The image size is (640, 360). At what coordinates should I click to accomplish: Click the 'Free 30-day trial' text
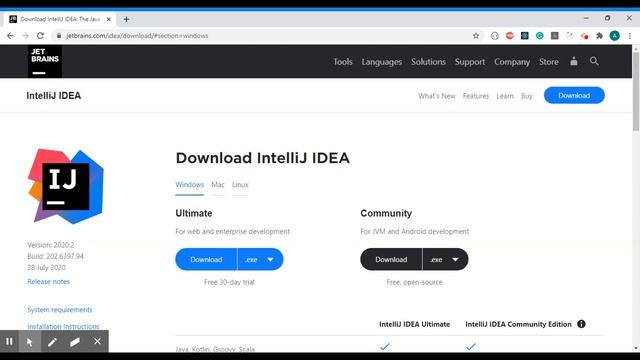click(x=229, y=282)
